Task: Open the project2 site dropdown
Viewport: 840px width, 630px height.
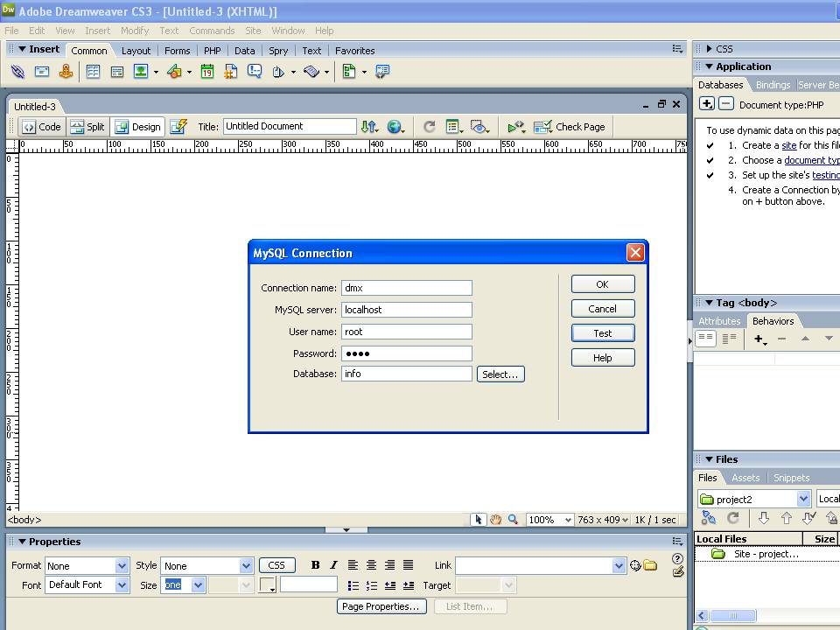Action: (x=803, y=500)
